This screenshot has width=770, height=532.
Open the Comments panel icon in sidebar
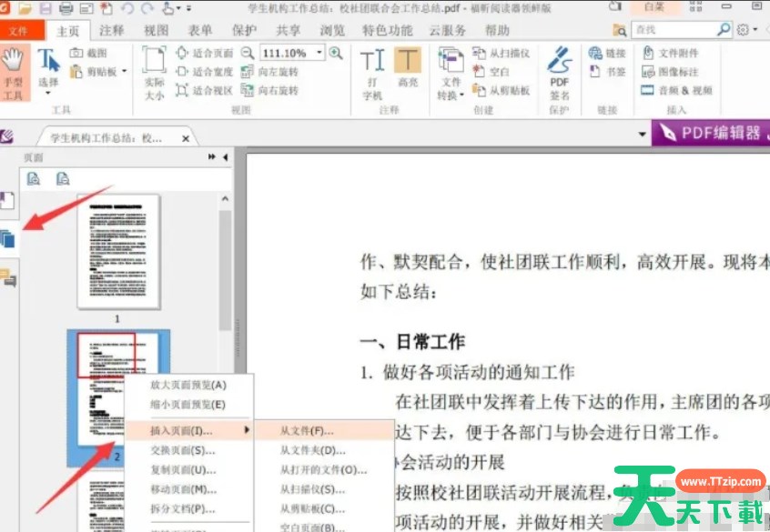click(x=8, y=277)
